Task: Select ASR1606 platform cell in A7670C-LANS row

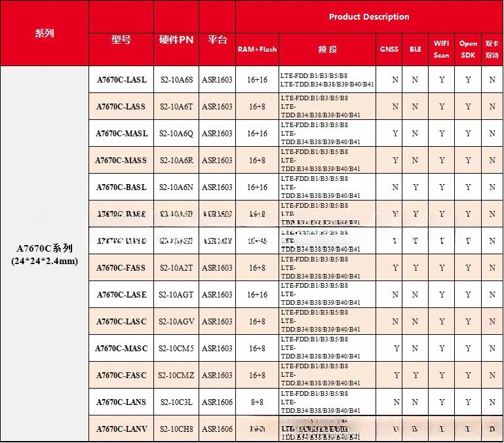Action: [x=218, y=402]
